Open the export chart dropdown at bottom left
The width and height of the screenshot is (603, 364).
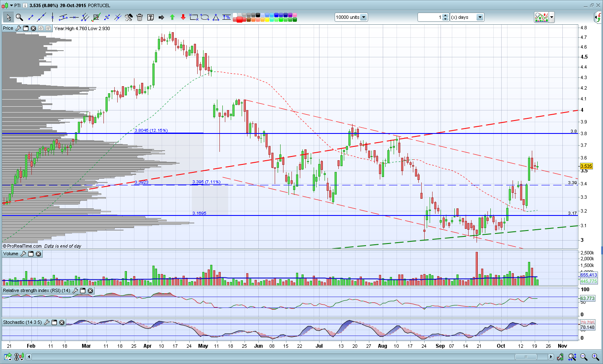[8, 357]
